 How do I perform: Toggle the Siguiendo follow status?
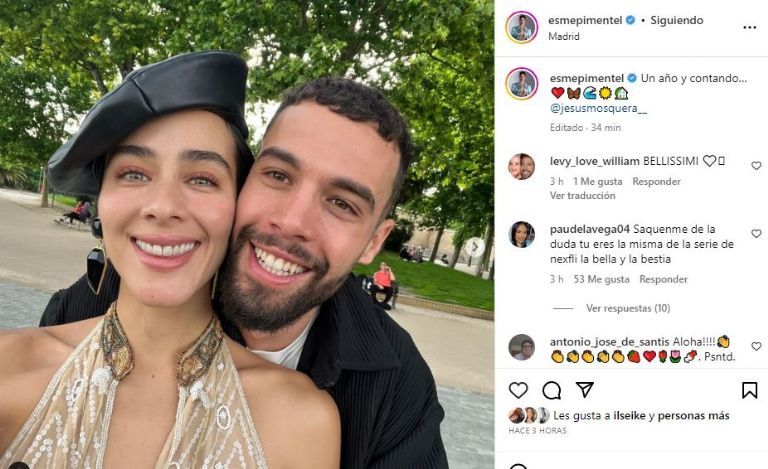coord(676,21)
